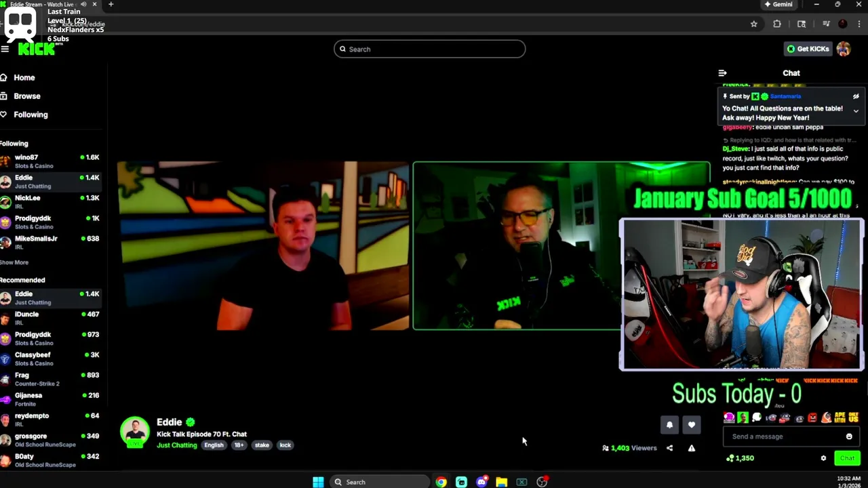
Task: Open Chrome three-dot menu
Action: (x=858, y=24)
